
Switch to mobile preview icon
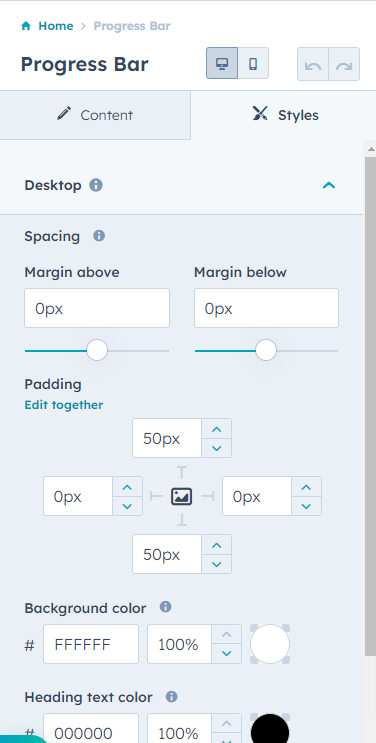[253, 63]
